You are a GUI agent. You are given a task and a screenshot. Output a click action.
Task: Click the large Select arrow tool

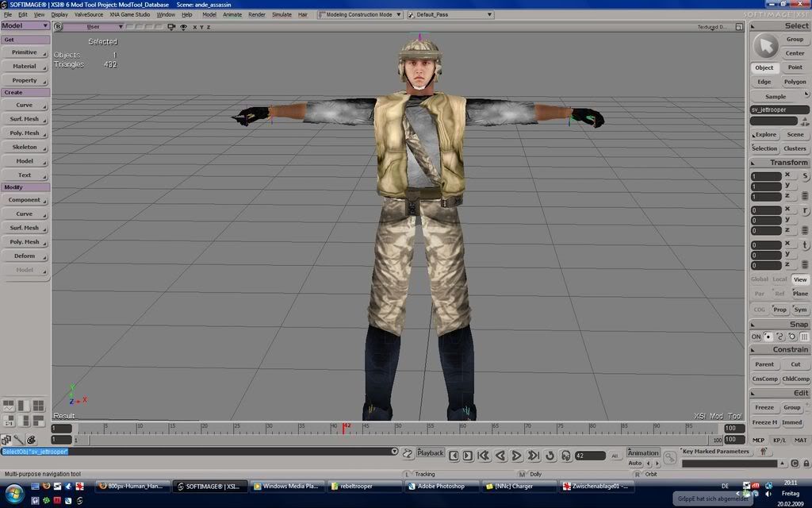click(x=765, y=45)
